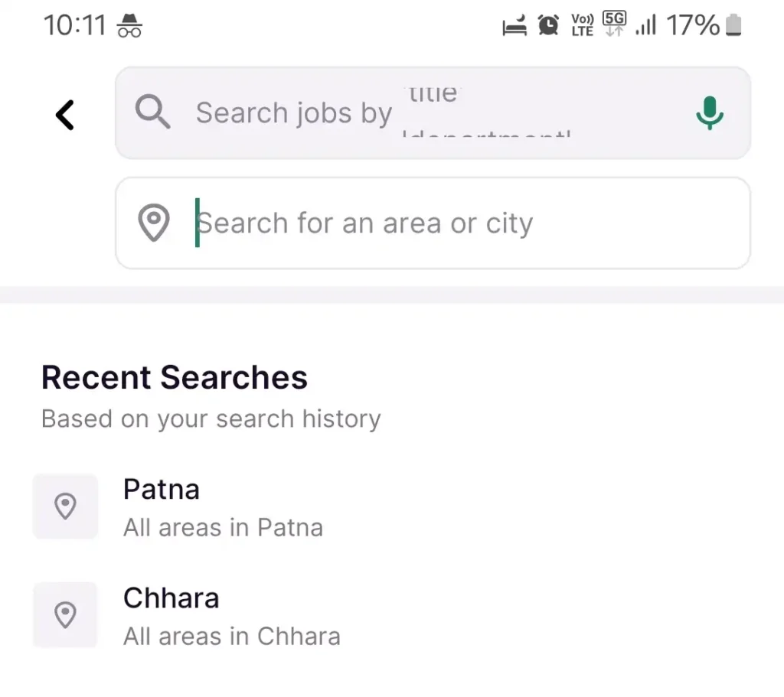This screenshot has width=784, height=697.
Task: Tap the battery icon in status bar
Action: (733, 25)
